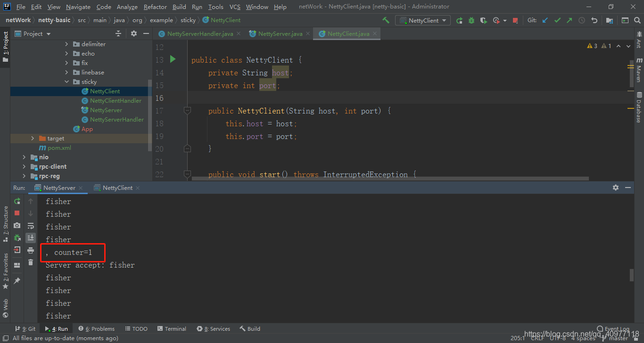This screenshot has height=343, width=644.
Task: Open 8: Services tool window
Action: tap(214, 329)
